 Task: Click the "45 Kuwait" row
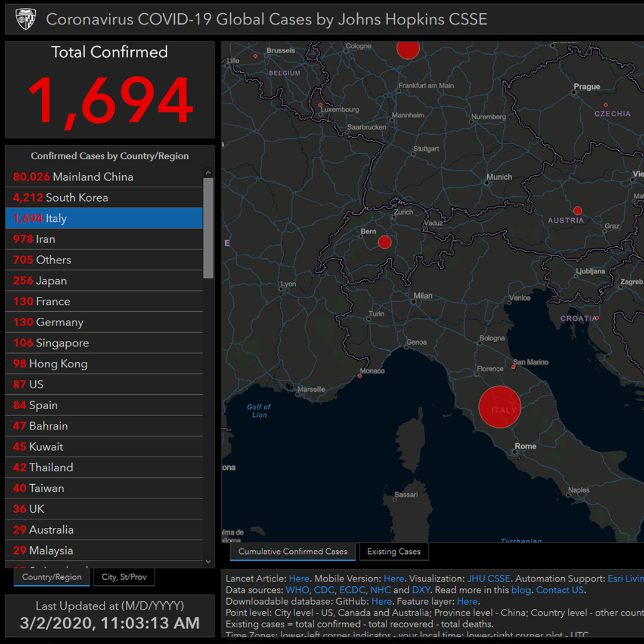tap(104, 447)
